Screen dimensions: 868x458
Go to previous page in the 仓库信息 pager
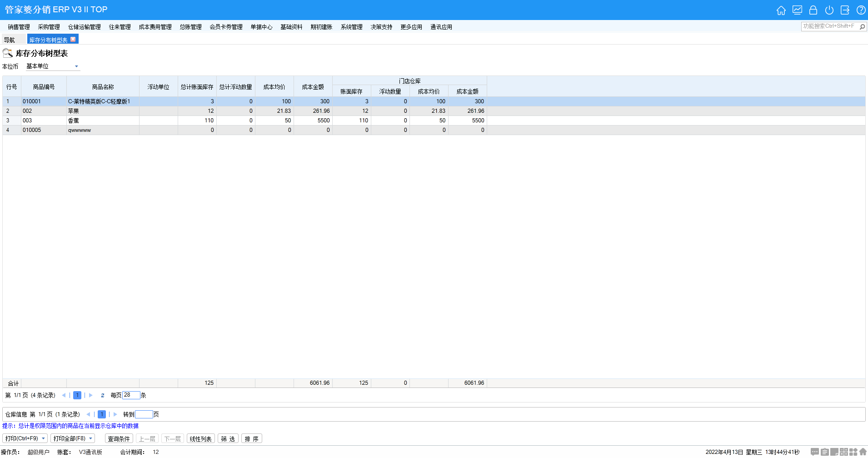[x=88, y=414]
